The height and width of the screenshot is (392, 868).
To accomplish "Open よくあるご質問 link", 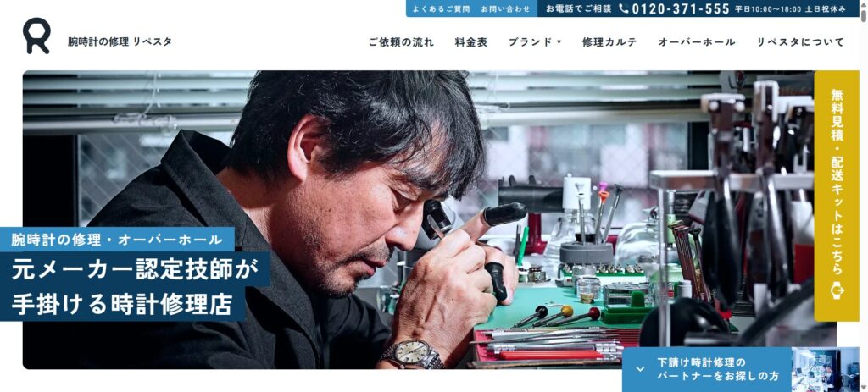I will coord(441,8).
